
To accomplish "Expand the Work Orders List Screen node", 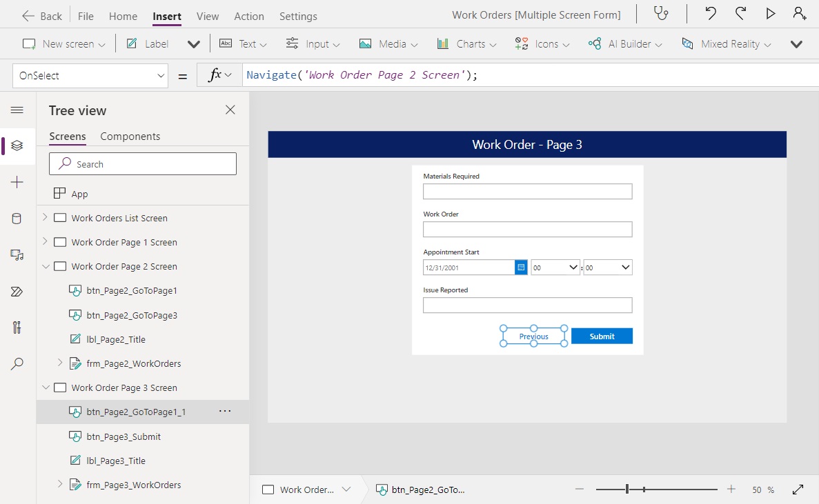I will point(45,217).
